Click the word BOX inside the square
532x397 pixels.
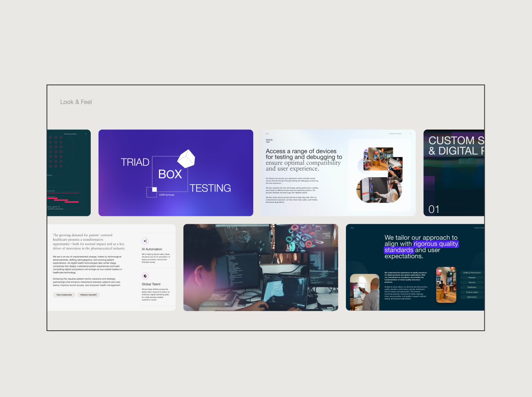pyautogui.click(x=170, y=174)
